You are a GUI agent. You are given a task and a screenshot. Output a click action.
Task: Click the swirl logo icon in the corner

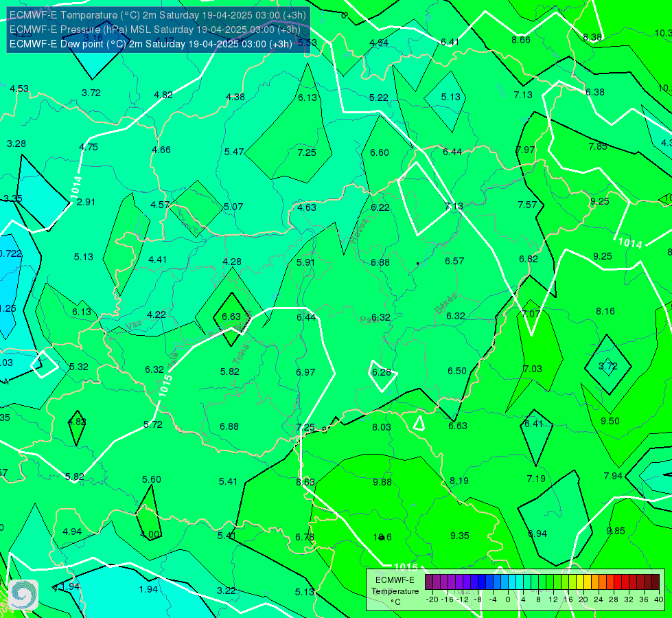tap(23, 595)
